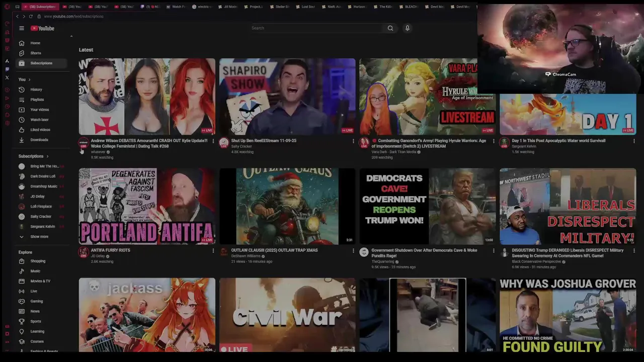The image size is (644, 362).
Task: Switch to the electric browser tab
Action: [x=201, y=7]
